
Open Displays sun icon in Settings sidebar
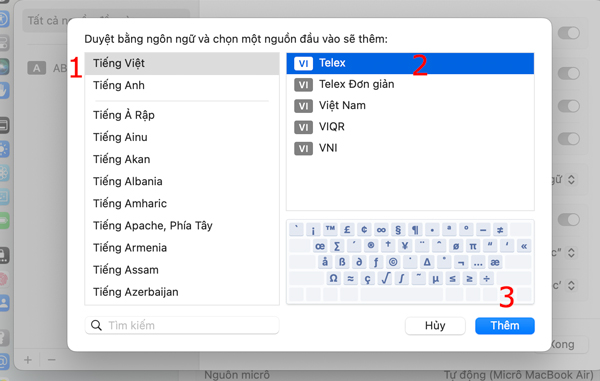click(3, 149)
